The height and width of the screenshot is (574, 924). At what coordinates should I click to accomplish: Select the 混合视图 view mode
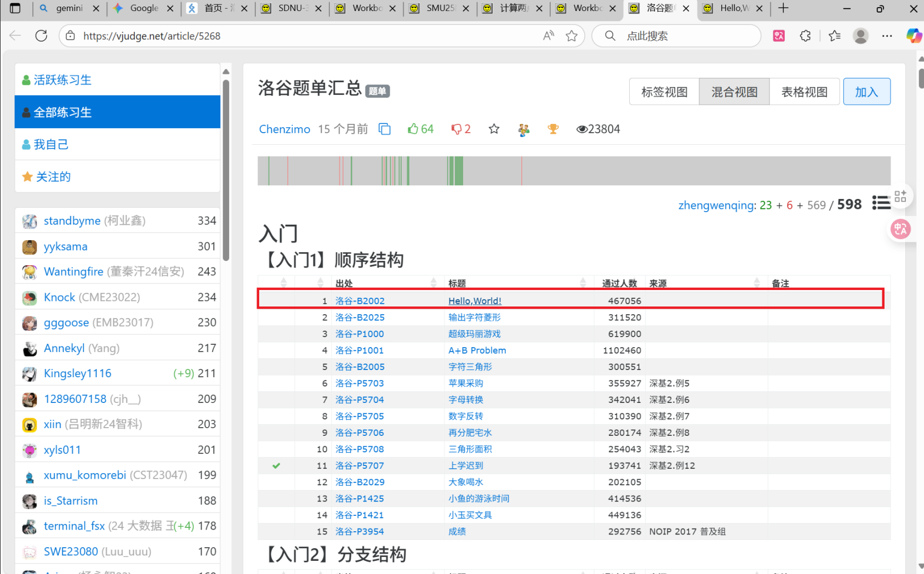[x=734, y=92]
